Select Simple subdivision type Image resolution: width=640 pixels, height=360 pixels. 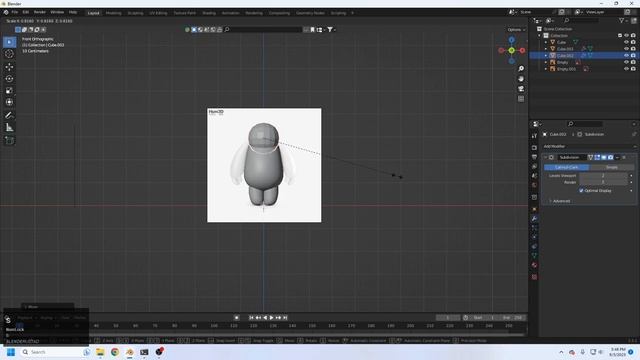pos(611,167)
